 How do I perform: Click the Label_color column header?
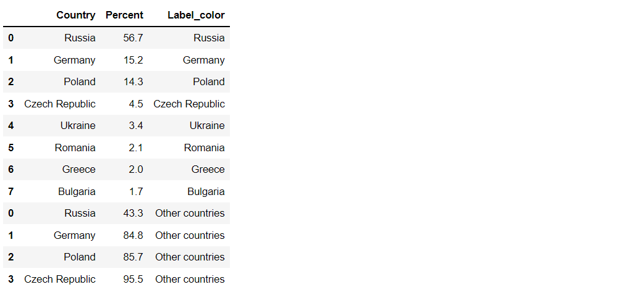(196, 15)
